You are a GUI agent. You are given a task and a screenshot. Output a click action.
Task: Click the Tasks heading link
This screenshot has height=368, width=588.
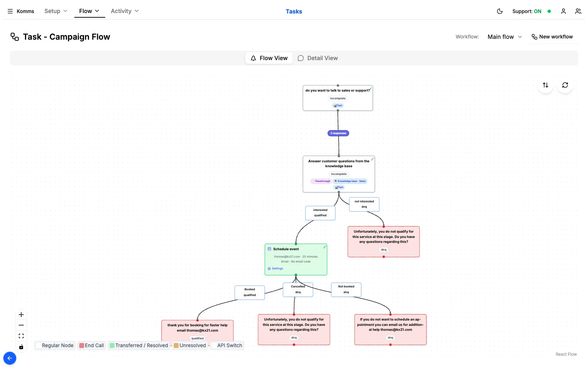[294, 11]
